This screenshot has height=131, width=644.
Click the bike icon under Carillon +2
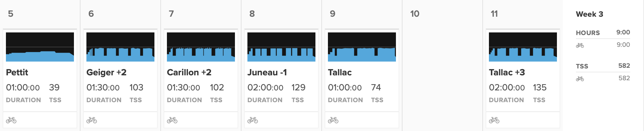[172, 120]
